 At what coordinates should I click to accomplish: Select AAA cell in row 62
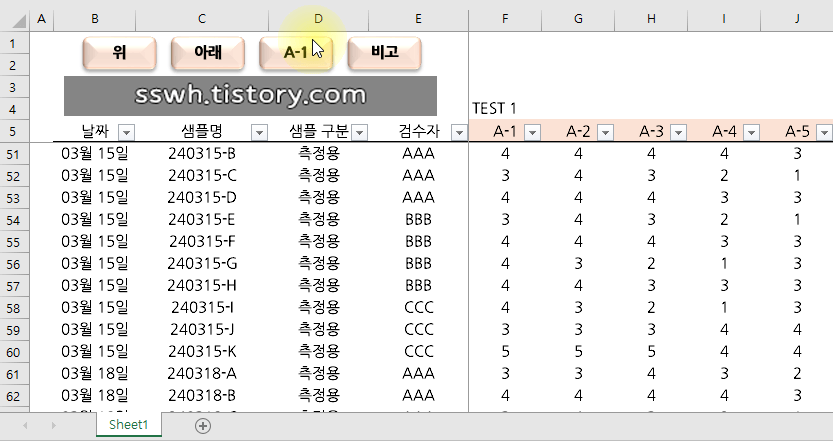(418, 396)
